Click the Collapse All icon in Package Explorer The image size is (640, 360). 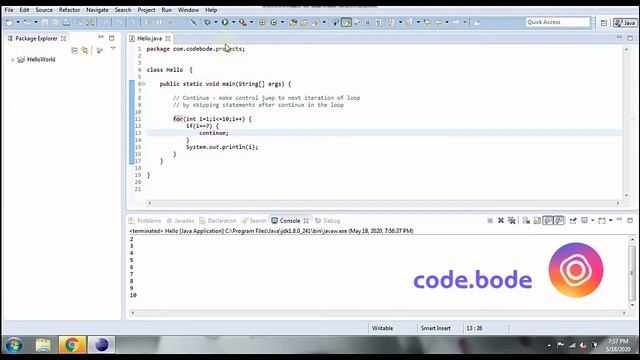pos(74,50)
